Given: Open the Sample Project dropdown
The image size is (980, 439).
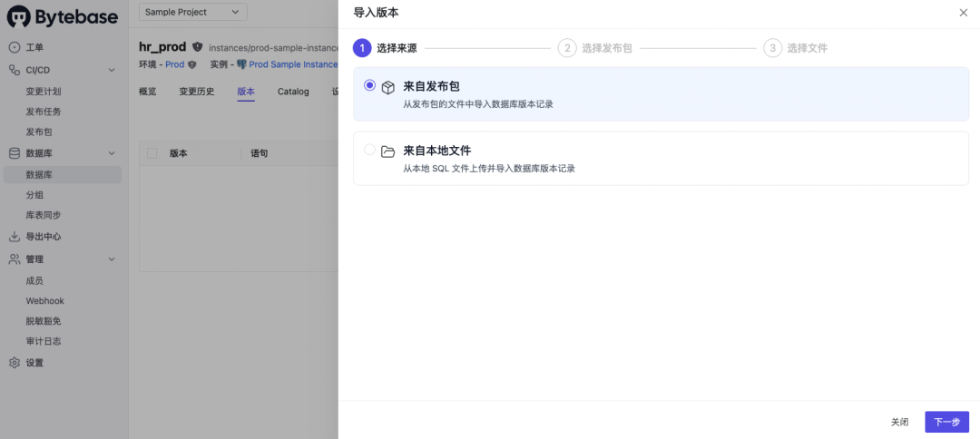Looking at the screenshot, I should pos(192,12).
